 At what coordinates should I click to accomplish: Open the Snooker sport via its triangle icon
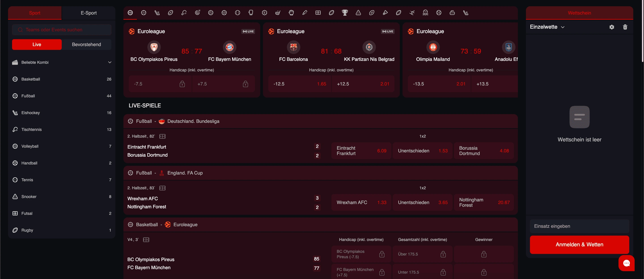click(358, 13)
